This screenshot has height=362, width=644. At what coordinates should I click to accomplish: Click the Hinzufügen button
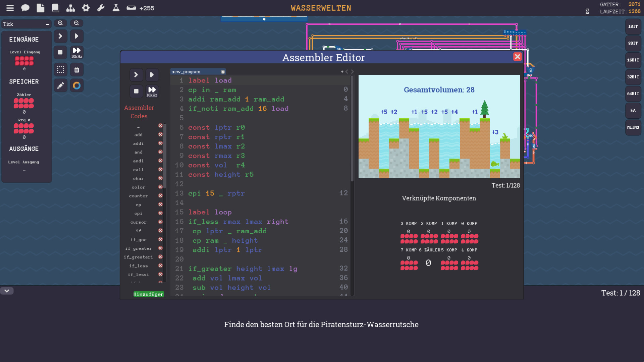tap(149, 294)
